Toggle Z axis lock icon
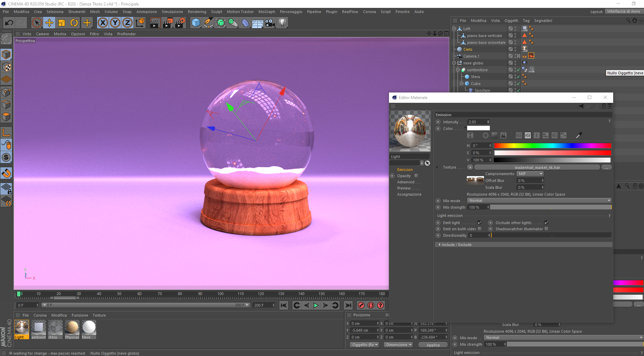The width and height of the screenshot is (644, 356). [x=127, y=23]
